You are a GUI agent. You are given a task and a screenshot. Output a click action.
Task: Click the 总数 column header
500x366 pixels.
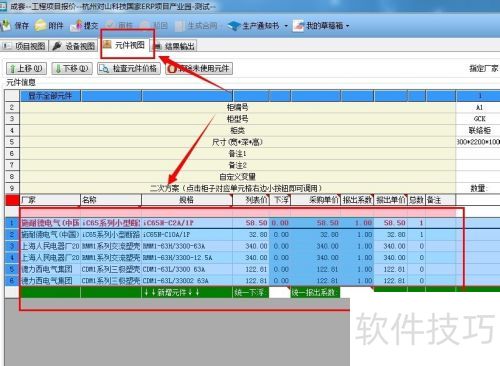[416, 200]
